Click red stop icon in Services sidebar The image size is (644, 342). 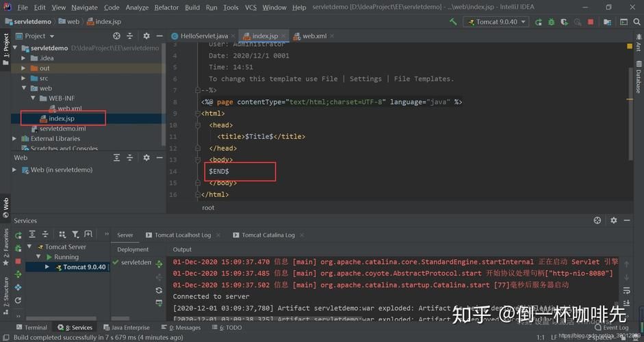coord(18,261)
